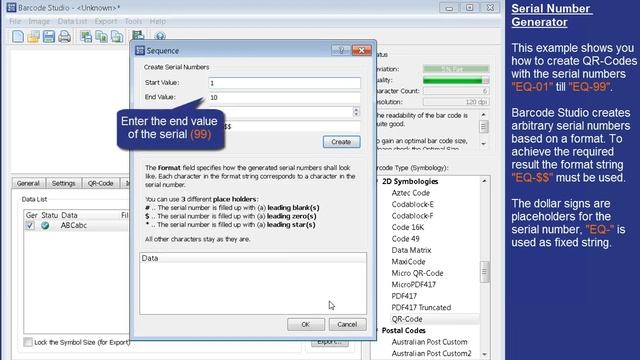Open the Tools menu
Viewport: 640px width, 360px height.
pos(133,21)
